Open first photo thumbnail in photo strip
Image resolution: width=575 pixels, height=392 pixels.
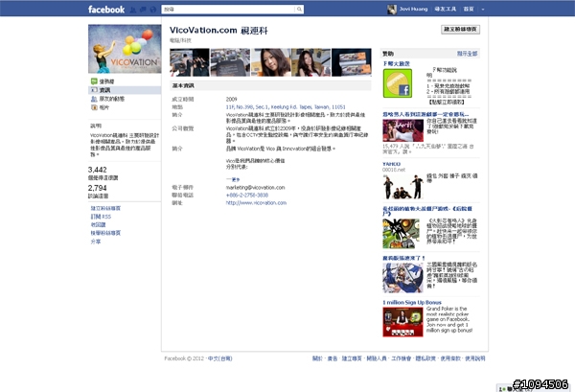click(x=190, y=62)
